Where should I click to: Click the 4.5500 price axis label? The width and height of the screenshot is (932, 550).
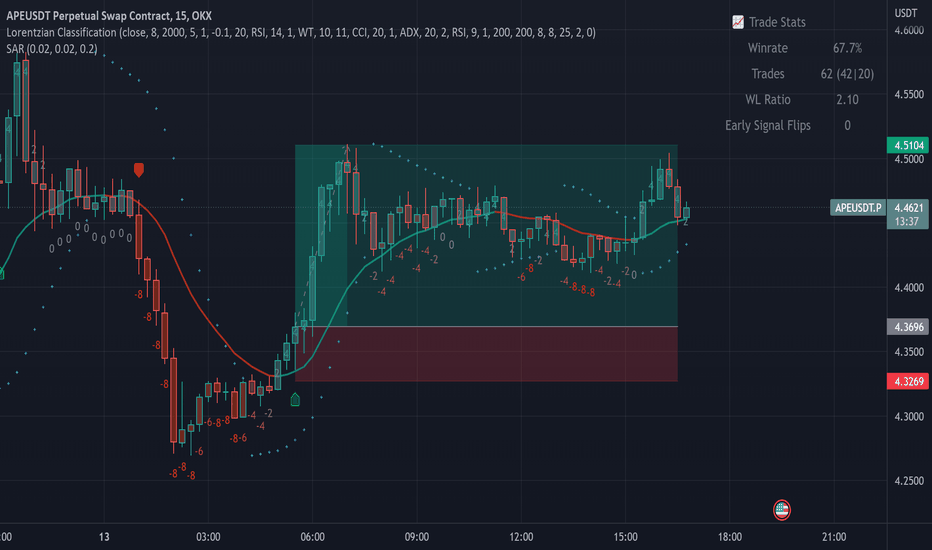tap(909, 94)
